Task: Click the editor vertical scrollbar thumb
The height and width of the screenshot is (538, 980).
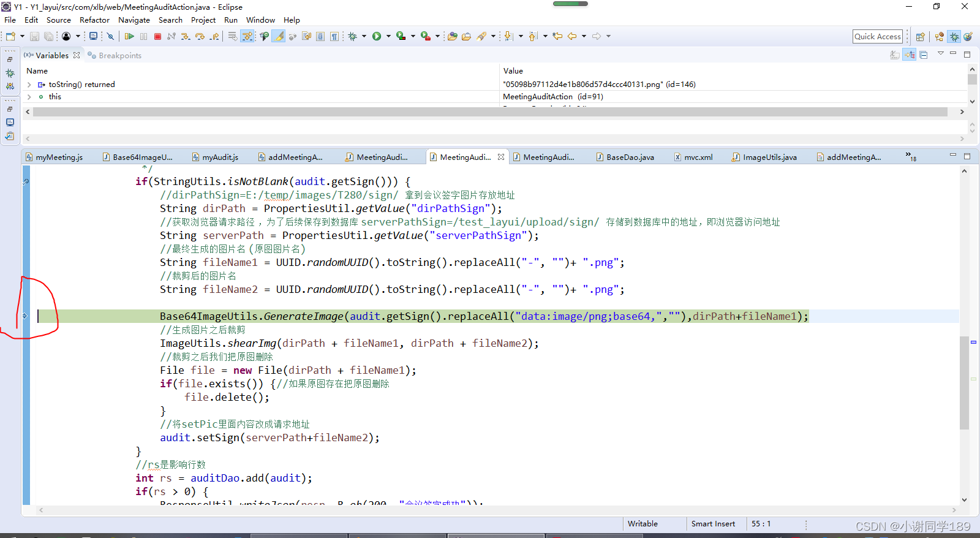Action: [x=964, y=383]
